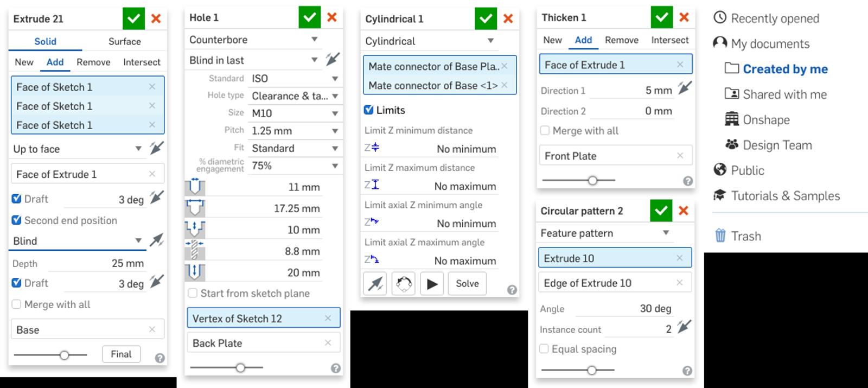The image size is (868, 388).
Task: Uncheck the Limits checkbox
Action: click(369, 110)
